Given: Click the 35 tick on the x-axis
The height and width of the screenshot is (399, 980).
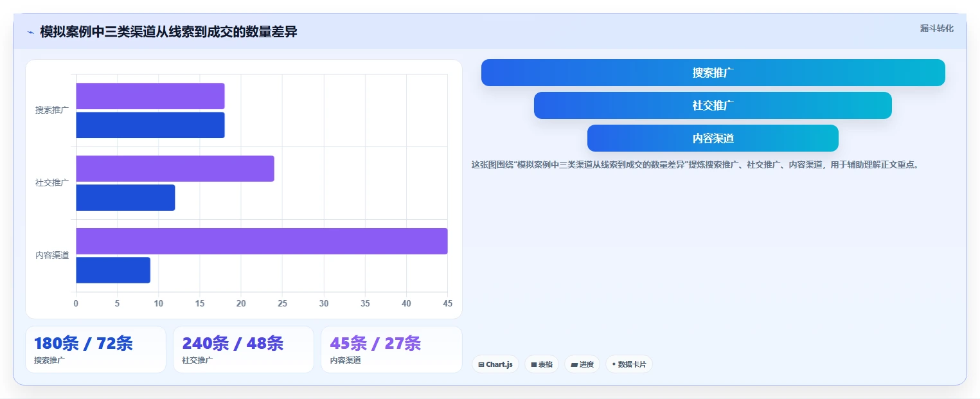Looking at the screenshot, I should coord(365,303).
